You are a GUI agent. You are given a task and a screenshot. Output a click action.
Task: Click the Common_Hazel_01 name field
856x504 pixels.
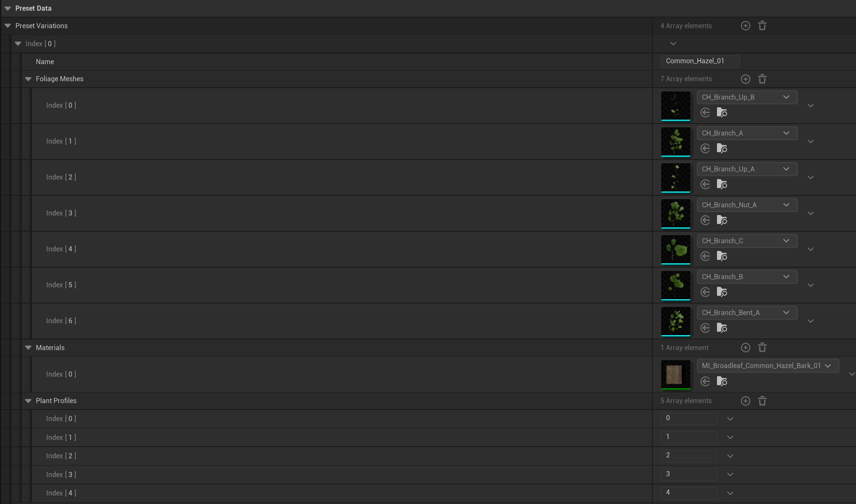click(x=700, y=61)
